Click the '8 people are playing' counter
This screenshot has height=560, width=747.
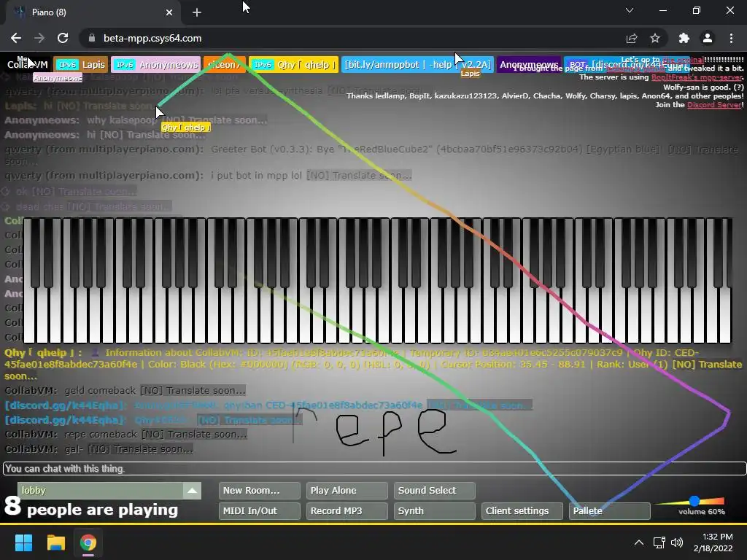[x=91, y=507]
